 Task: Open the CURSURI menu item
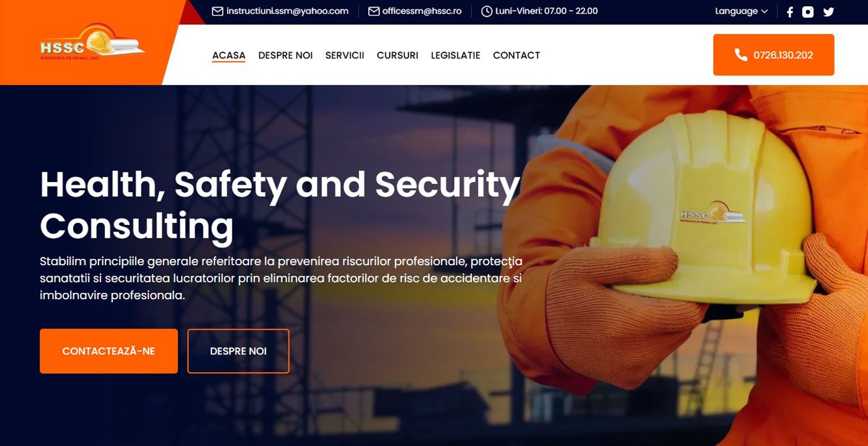point(397,55)
